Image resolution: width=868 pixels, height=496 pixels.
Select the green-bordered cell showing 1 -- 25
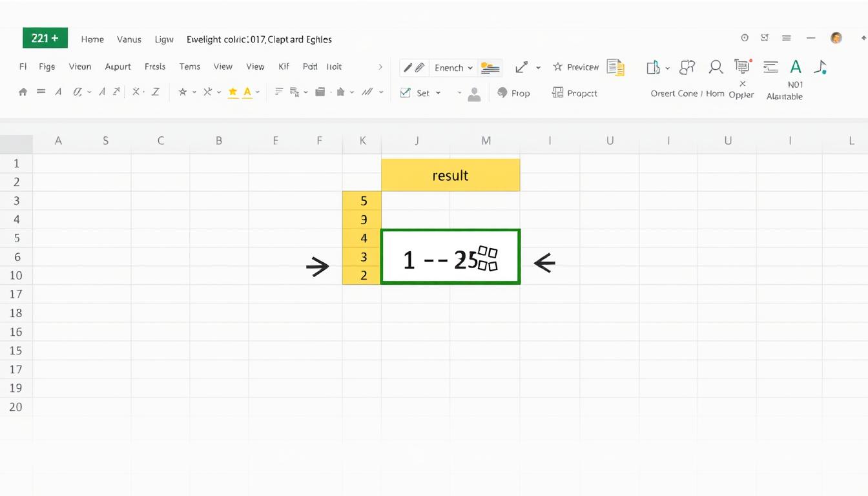pyautogui.click(x=451, y=256)
